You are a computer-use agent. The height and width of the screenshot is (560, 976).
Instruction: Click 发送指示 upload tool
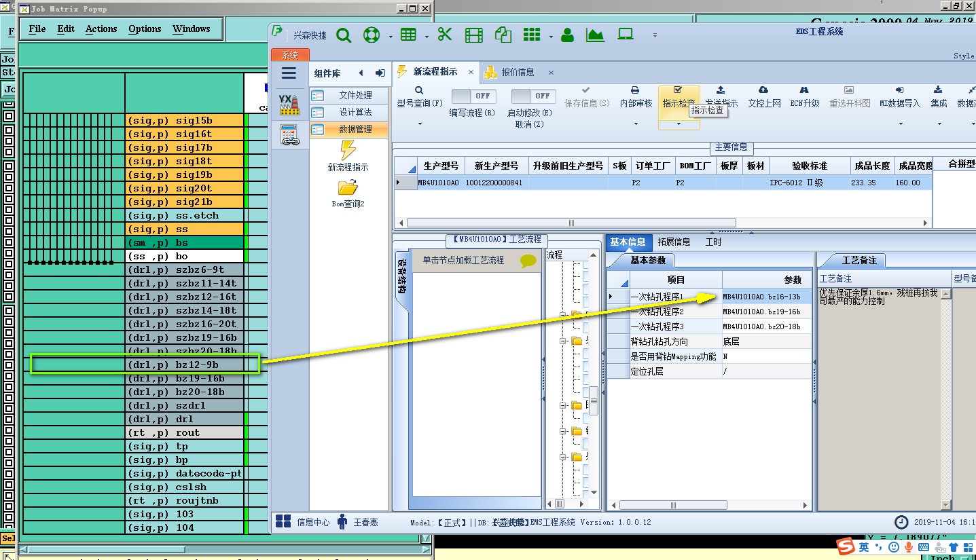tap(721, 97)
